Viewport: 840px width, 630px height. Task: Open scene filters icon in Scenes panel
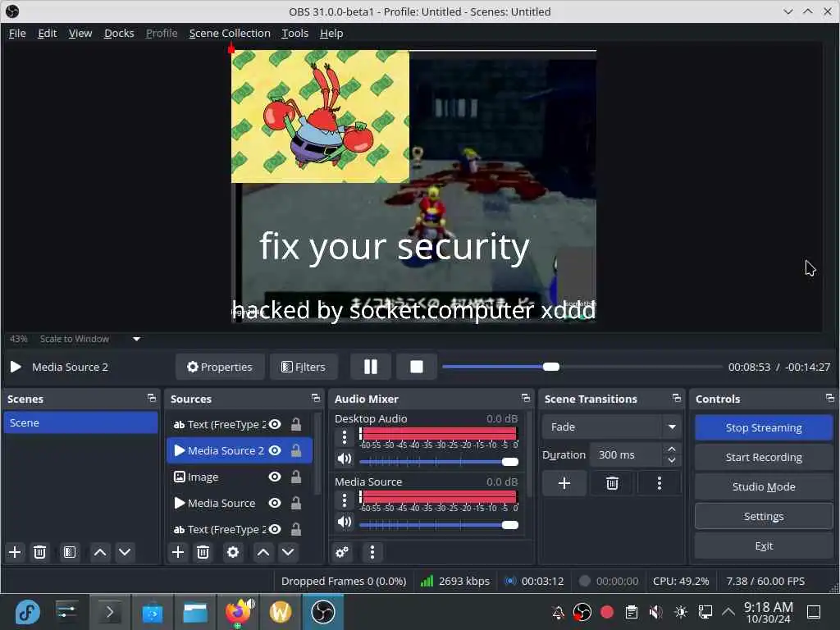pos(69,552)
